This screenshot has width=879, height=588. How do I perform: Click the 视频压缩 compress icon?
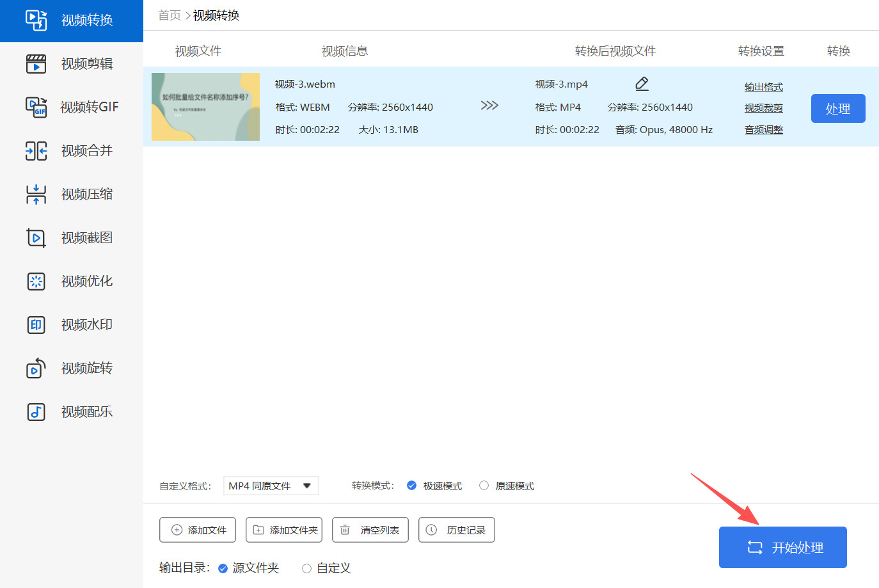tap(36, 195)
